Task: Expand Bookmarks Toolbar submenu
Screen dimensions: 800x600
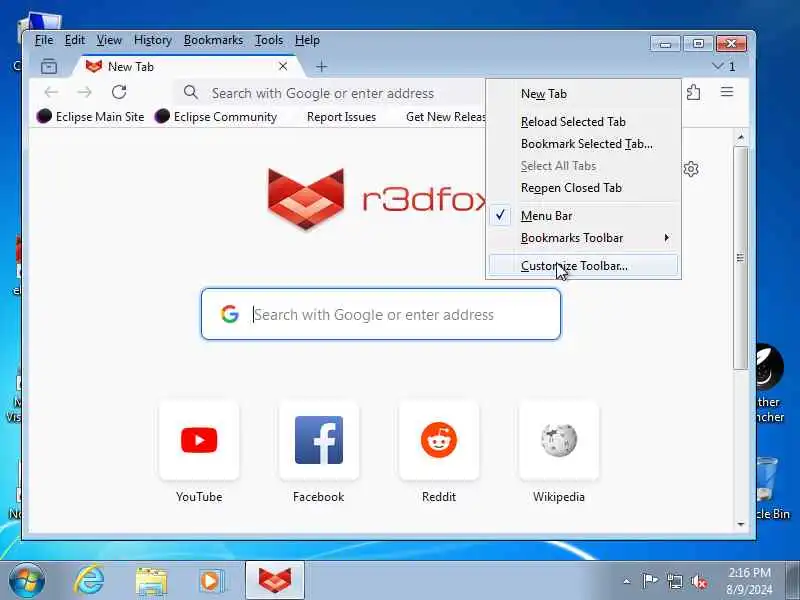Action: tap(584, 238)
